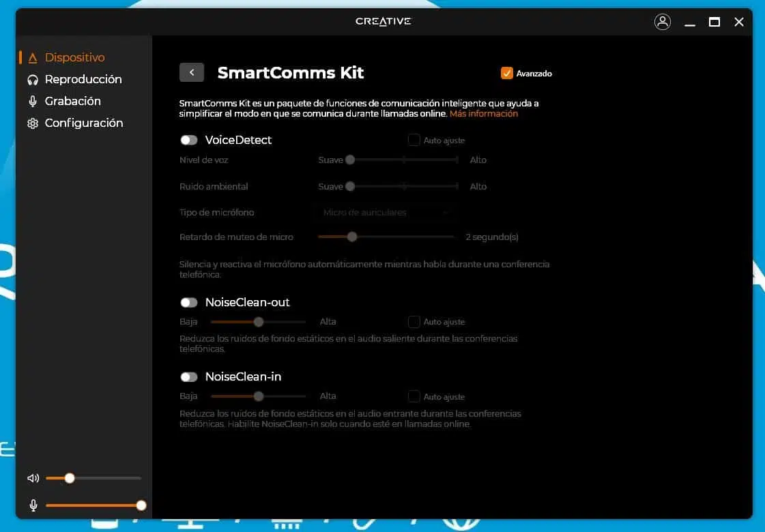The height and width of the screenshot is (532, 765).
Task: Mute output using the speaker volume icon
Action: pos(33,478)
